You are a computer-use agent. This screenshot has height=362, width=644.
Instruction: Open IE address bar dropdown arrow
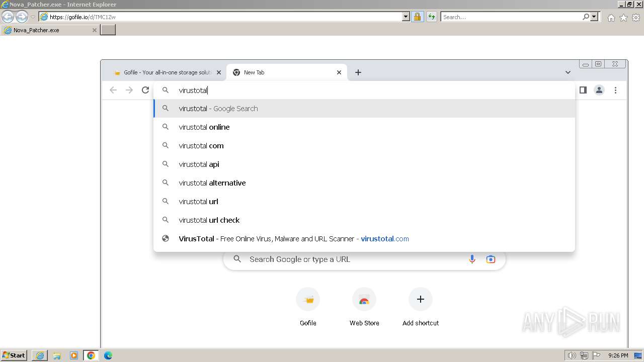pyautogui.click(x=406, y=17)
